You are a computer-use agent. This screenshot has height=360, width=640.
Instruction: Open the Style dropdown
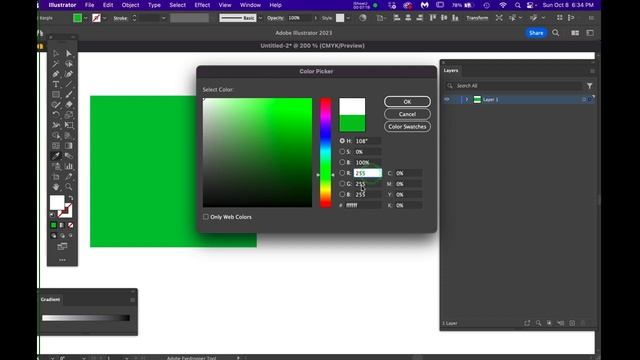[x=348, y=18]
